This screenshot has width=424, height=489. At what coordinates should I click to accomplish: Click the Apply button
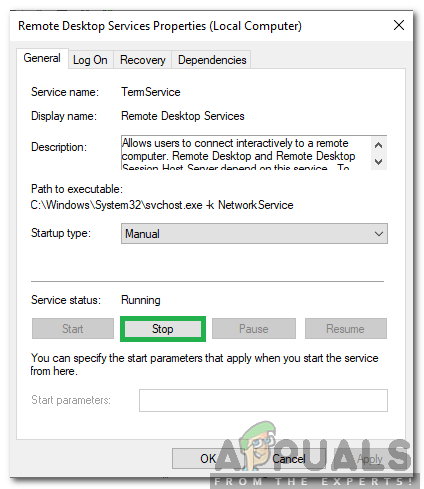point(370,459)
